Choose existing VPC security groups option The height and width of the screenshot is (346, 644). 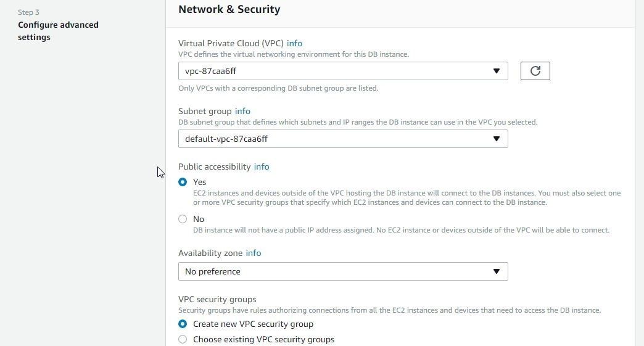(x=183, y=339)
